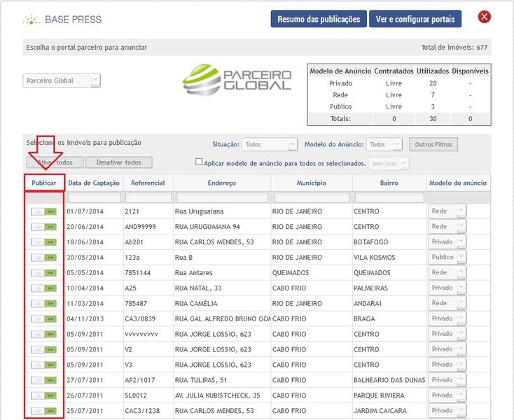Sort table by Município column header
The height and width of the screenshot is (420, 514).
click(x=311, y=183)
